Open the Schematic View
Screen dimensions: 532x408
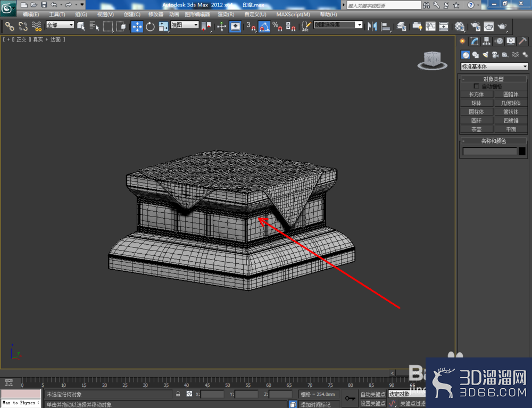tap(444, 27)
